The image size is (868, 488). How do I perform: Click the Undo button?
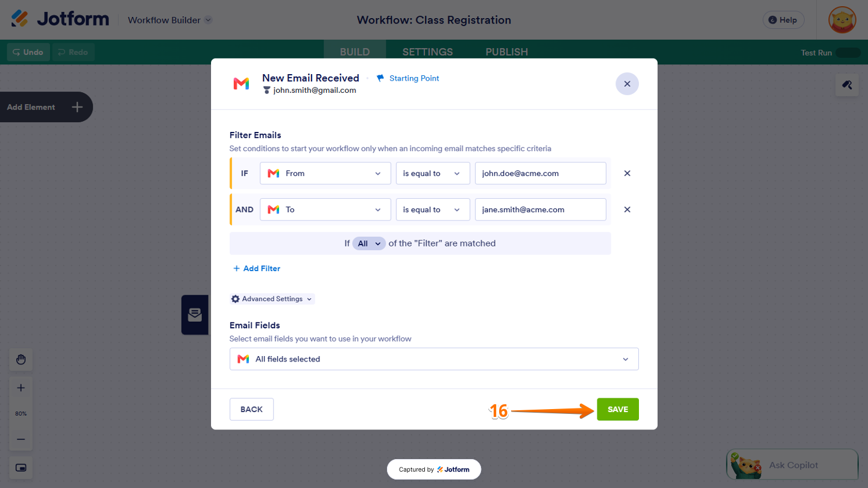tap(28, 52)
